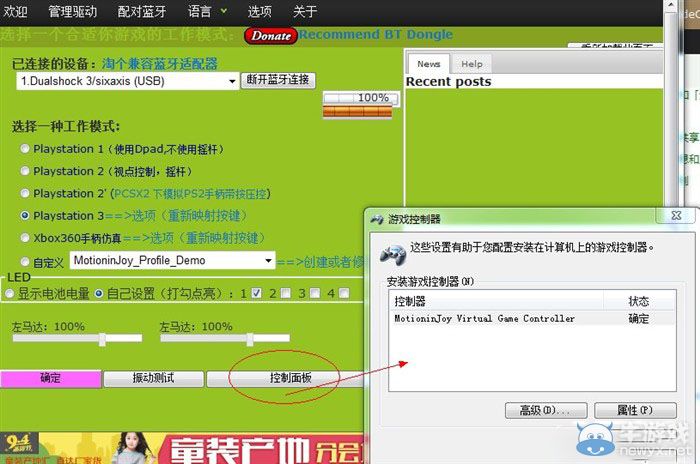Click the gamepad icon in Game Controllers title bar
This screenshot has width=700, height=464.
(x=377, y=219)
